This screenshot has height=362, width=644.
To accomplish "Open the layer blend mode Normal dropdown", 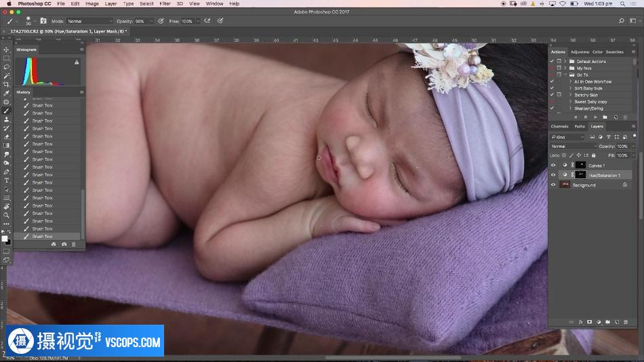I will click(573, 146).
